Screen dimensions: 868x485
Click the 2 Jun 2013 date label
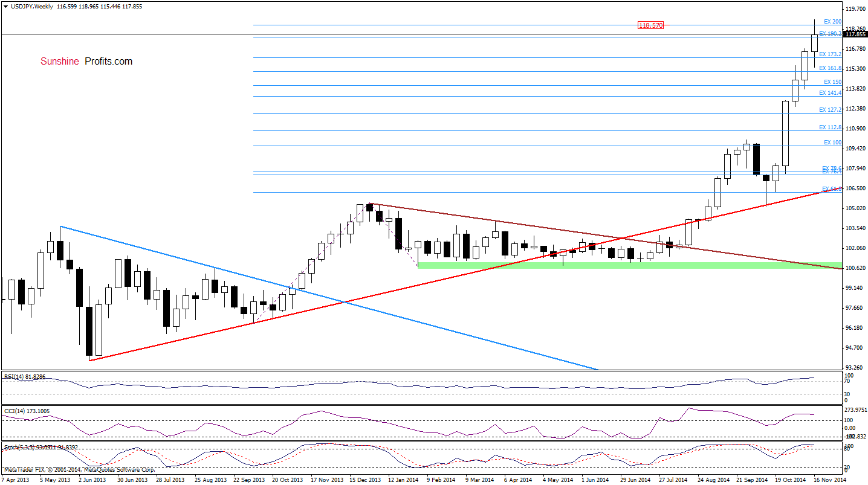(x=94, y=481)
